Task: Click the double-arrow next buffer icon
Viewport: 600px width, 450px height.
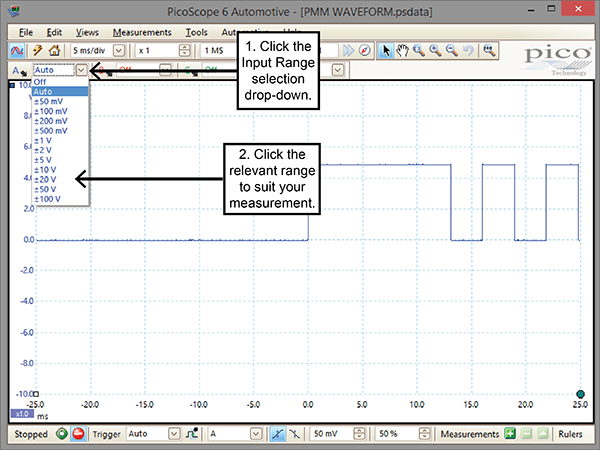Action: coord(348,51)
